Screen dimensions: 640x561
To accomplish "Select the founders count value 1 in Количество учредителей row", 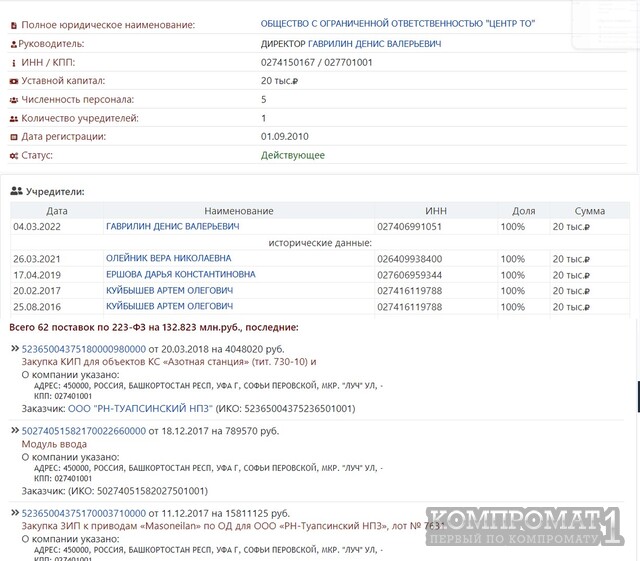I will tap(264, 118).
